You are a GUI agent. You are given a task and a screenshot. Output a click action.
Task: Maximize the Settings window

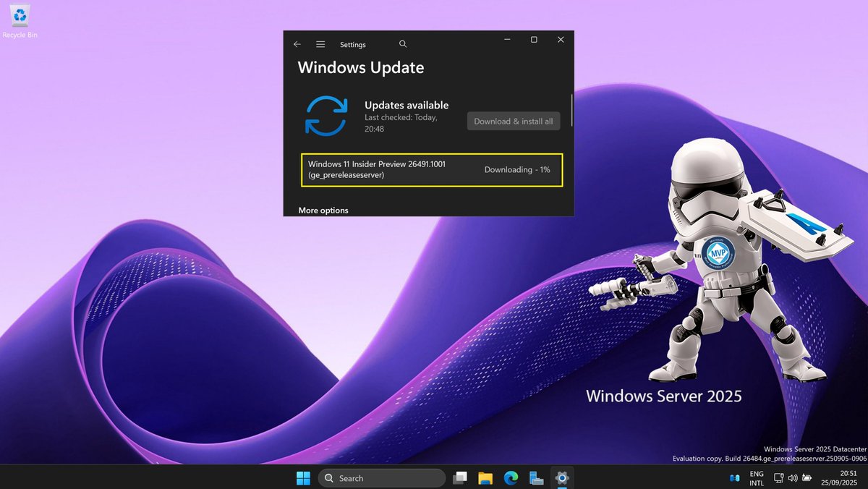point(534,40)
